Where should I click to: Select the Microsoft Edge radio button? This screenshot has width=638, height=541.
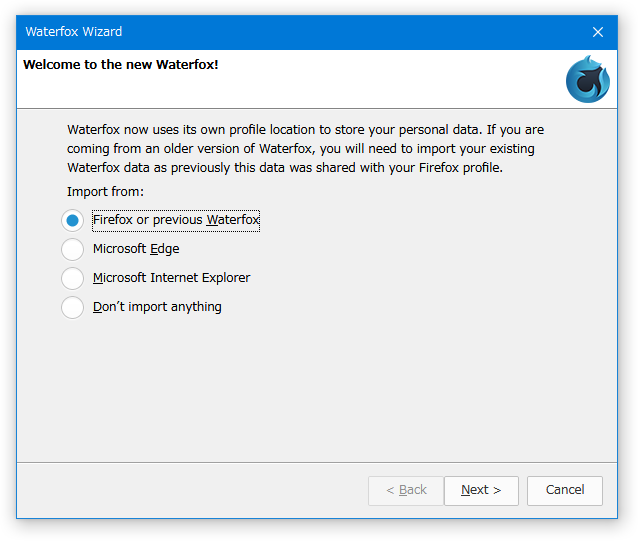click(72, 249)
